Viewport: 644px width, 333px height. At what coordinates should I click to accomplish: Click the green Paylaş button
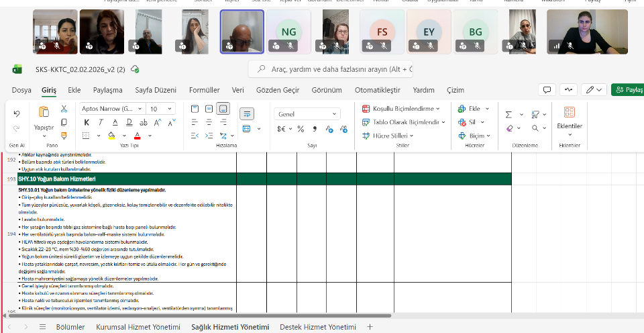click(x=627, y=90)
